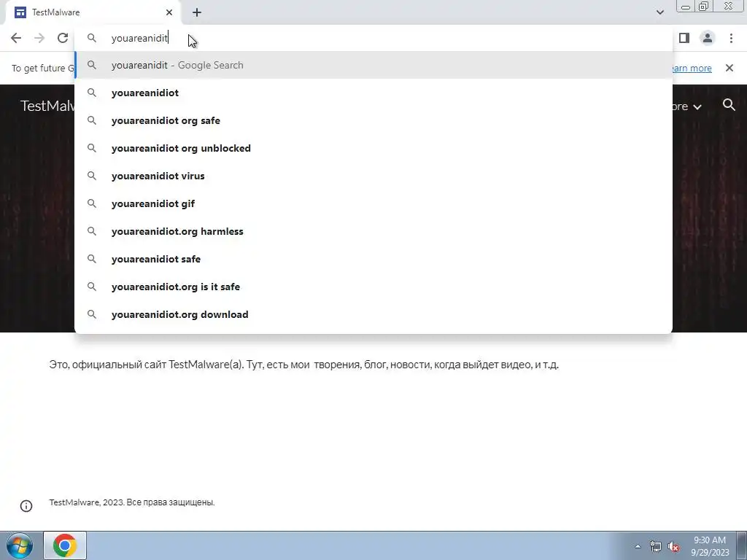Select 'youareanidiot.org download' suggestion
The height and width of the screenshot is (560, 747).
(373, 314)
